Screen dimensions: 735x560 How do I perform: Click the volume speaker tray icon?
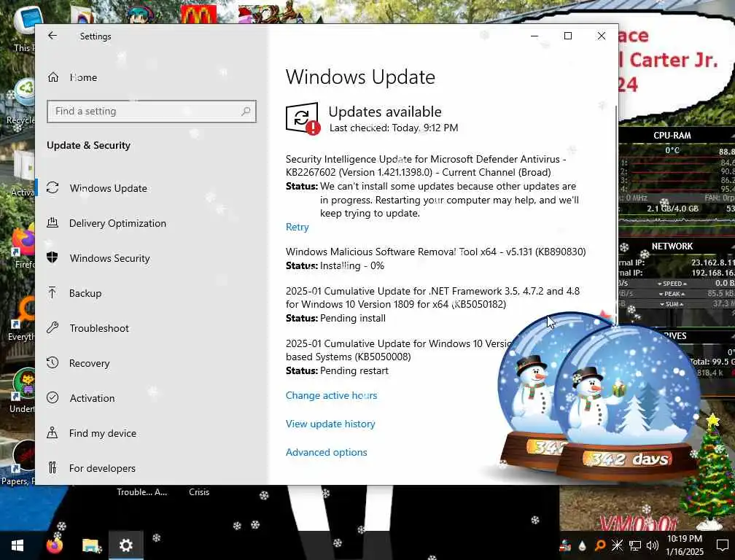point(652,545)
